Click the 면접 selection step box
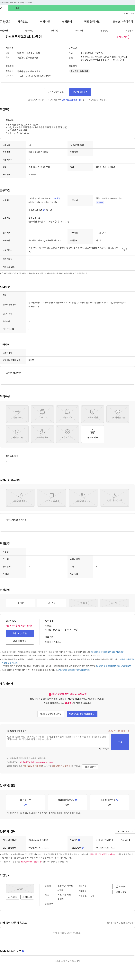The height and width of the screenshot is (980, 135). tap(52, 603)
